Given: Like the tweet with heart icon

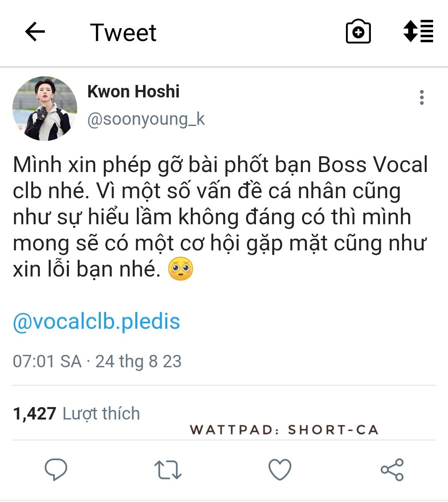Looking at the screenshot, I should pyautogui.click(x=280, y=470).
